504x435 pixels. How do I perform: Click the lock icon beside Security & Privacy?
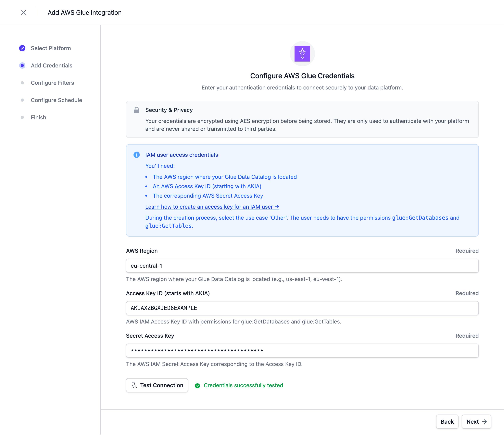point(136,110)
